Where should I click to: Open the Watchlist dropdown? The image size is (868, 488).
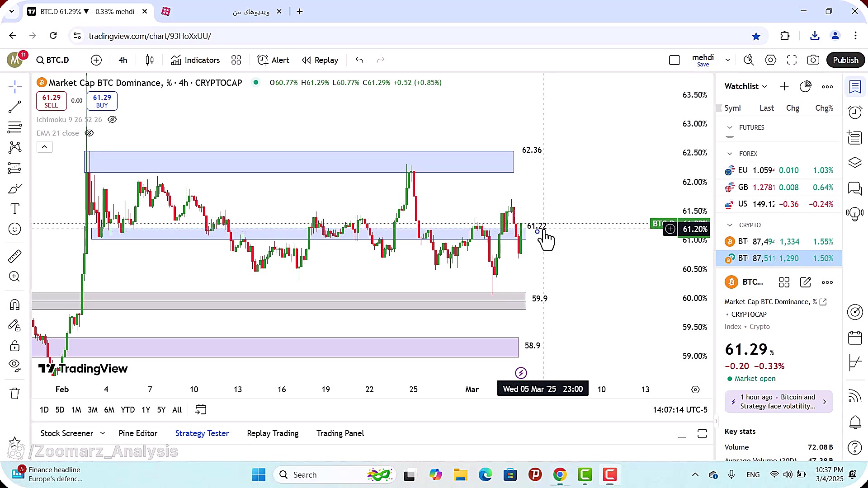745,86
